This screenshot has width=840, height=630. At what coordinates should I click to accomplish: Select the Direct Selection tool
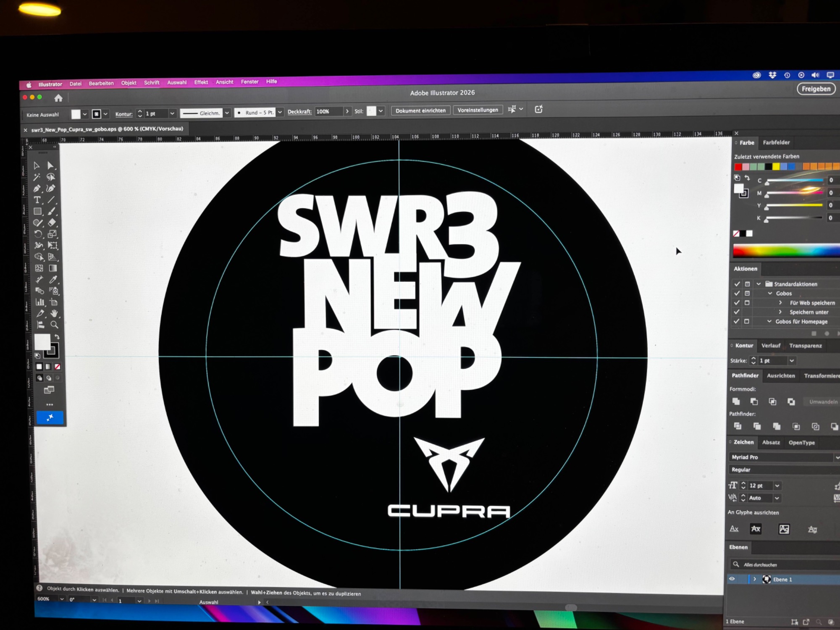[x=51, y=166]
